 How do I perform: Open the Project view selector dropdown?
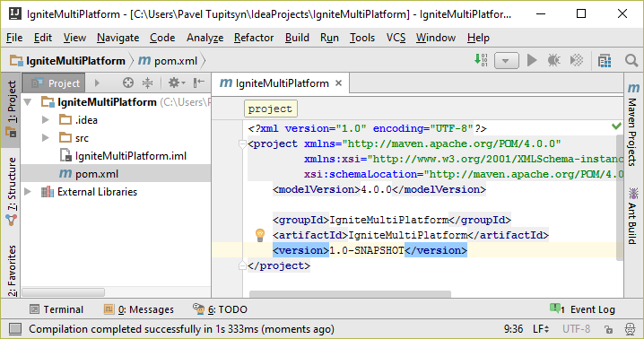(54, 83)
